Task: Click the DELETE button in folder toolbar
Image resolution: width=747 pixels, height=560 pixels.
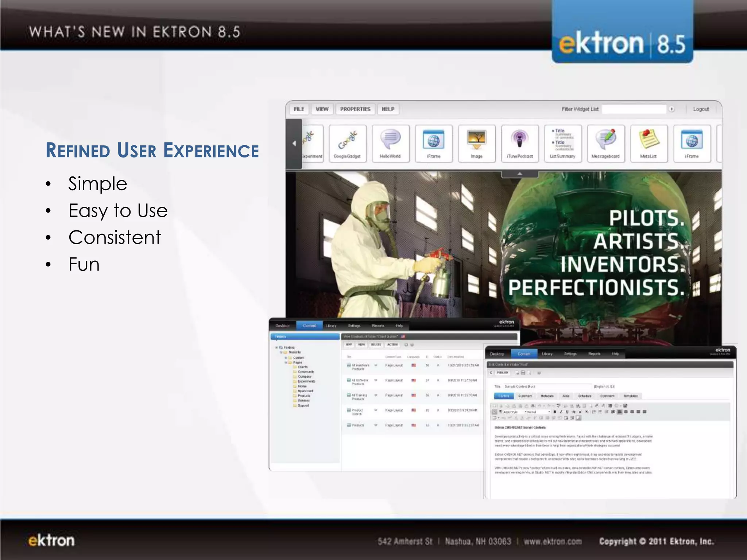Action: pos(376,345)
